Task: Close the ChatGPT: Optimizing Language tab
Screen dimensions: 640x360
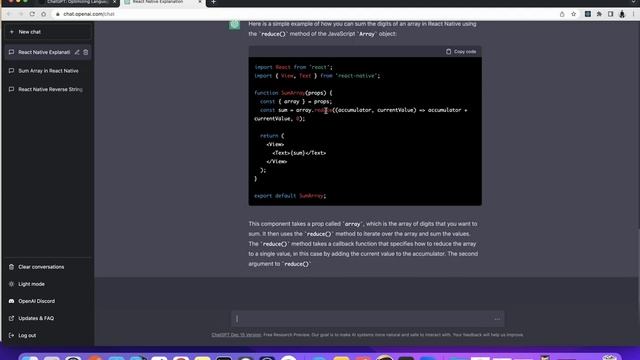Action: 114,2
